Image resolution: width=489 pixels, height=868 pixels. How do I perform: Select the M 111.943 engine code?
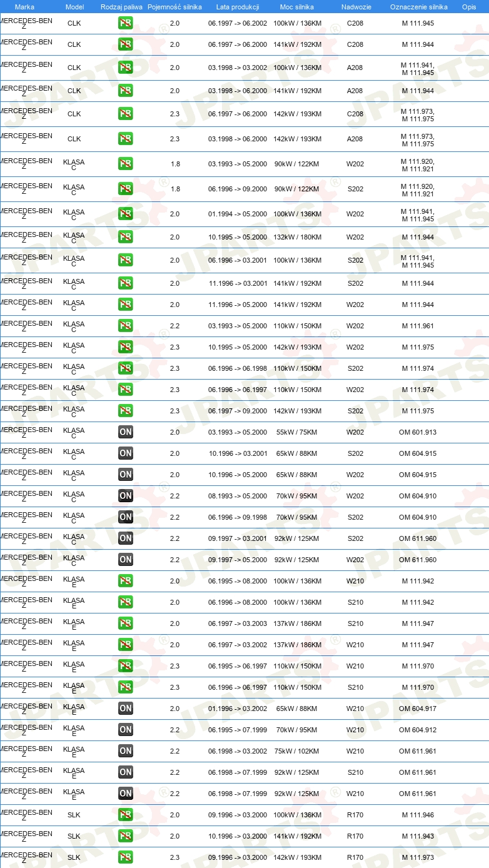pyautogui.click(x=418, y=836)
